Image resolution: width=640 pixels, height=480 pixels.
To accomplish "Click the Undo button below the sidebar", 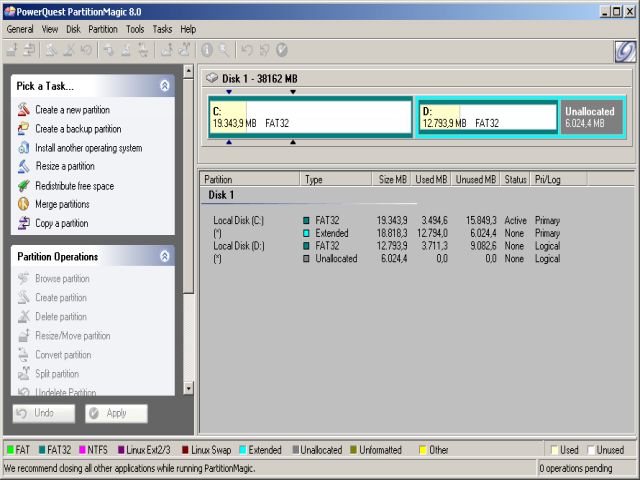I will pos(44,413).
